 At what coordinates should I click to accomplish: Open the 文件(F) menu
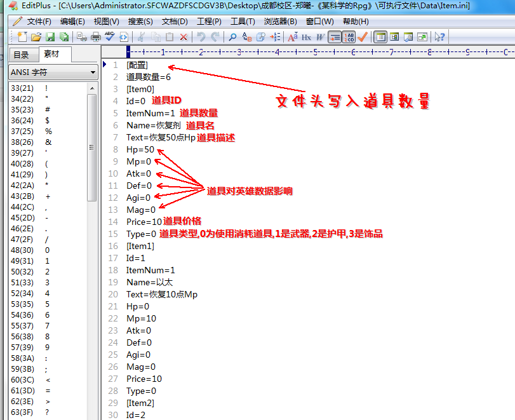tap(39, 22)
